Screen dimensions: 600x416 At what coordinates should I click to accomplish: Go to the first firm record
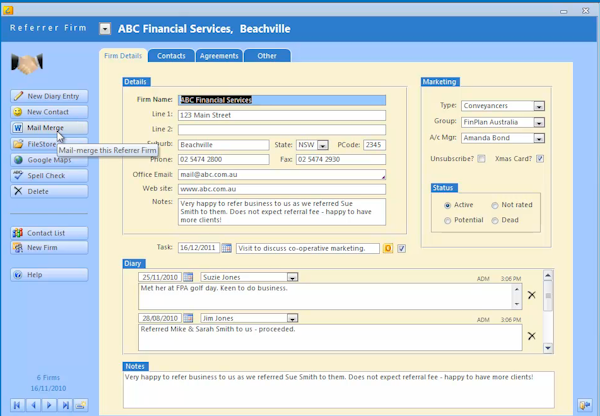[x=17, y=405]
